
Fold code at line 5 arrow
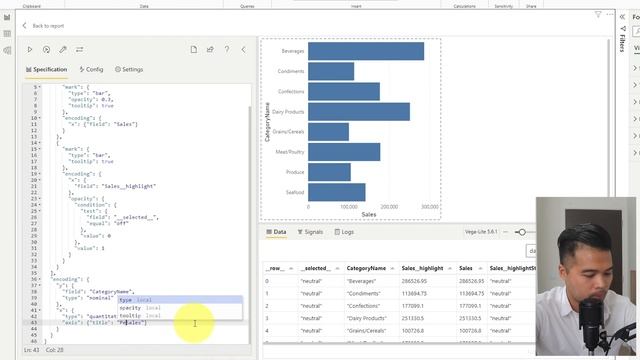tap(40, 87)
